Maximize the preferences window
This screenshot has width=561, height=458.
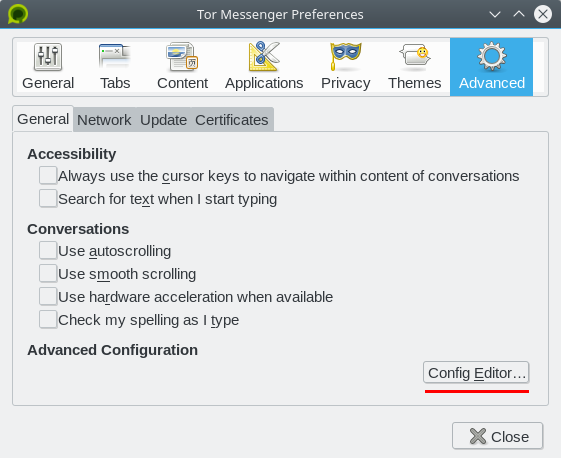(519, 14)
